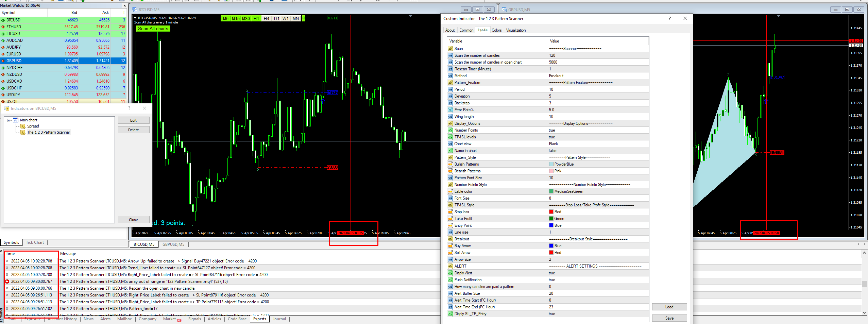Open the Common tab
868x324 pixels.
pos(466,30)
